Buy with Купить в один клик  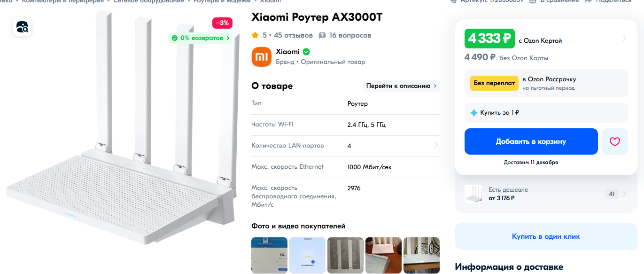pos(546,236)
